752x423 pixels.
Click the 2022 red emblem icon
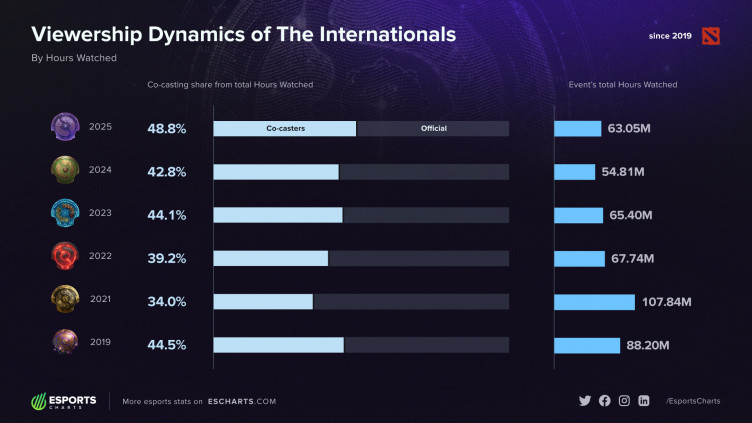64,257
